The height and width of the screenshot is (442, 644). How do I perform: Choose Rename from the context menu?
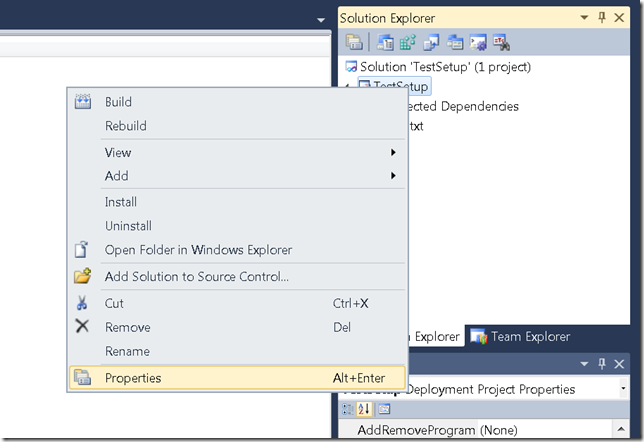(x=237, y=351)
